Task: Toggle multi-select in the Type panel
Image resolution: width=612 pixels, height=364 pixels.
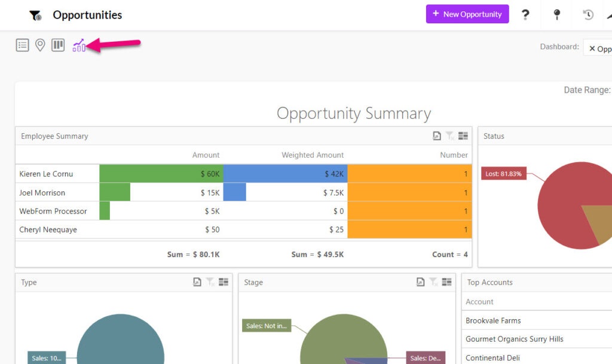Action: [x=224, y=282]
